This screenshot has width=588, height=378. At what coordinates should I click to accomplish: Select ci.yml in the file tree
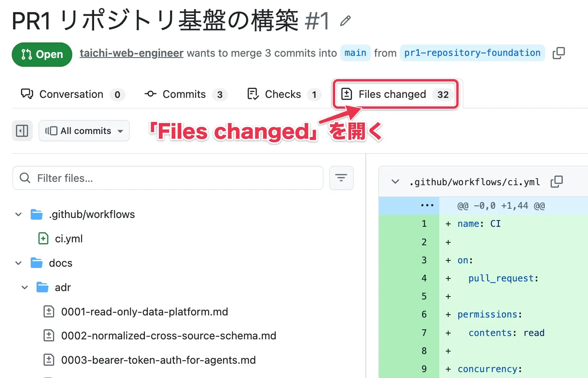[69, 239]
